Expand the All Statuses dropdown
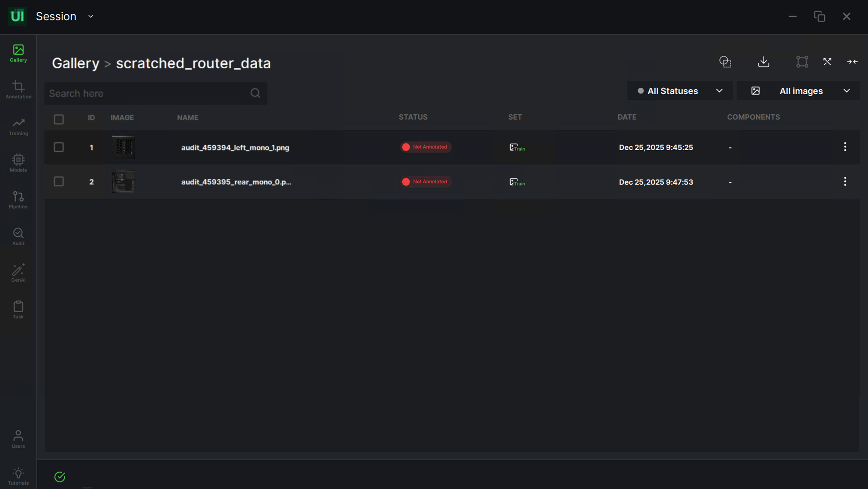The height and width of the screenshot is (489, 868). [680, 91]
